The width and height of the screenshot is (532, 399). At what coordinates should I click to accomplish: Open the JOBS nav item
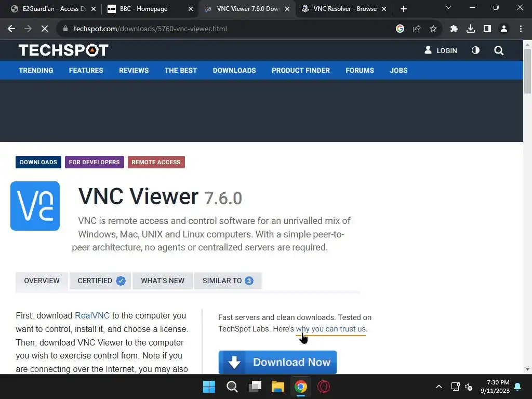[x=398, y=70]
